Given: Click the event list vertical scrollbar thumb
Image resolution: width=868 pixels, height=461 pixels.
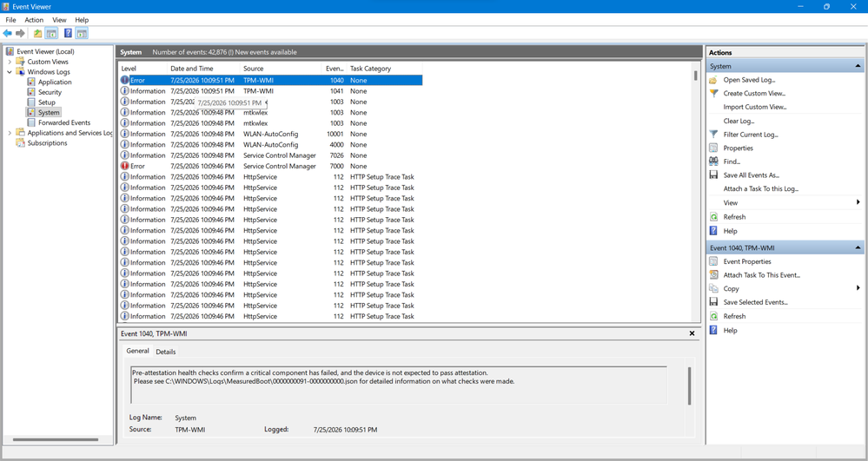Looking at the screenshot, I should click(695, 76).
